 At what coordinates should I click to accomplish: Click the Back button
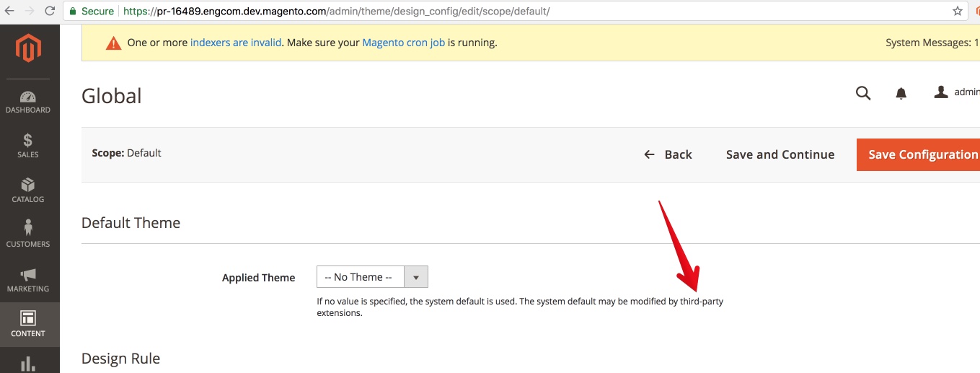[x=668, y=154]
